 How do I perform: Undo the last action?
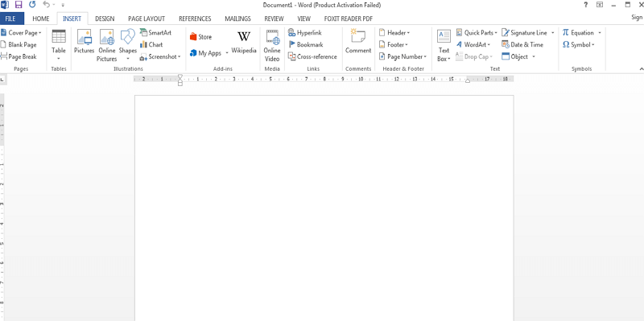click(47, 5)
